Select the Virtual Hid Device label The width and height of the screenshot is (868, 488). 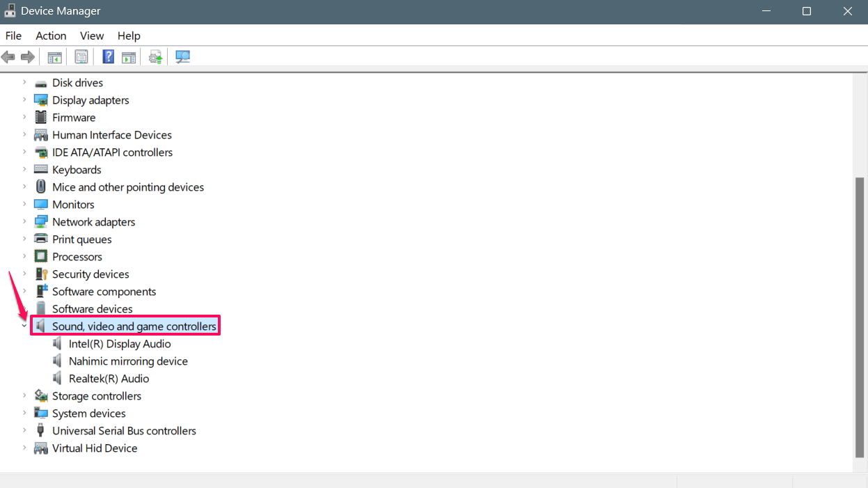click(x=95, y=448)
